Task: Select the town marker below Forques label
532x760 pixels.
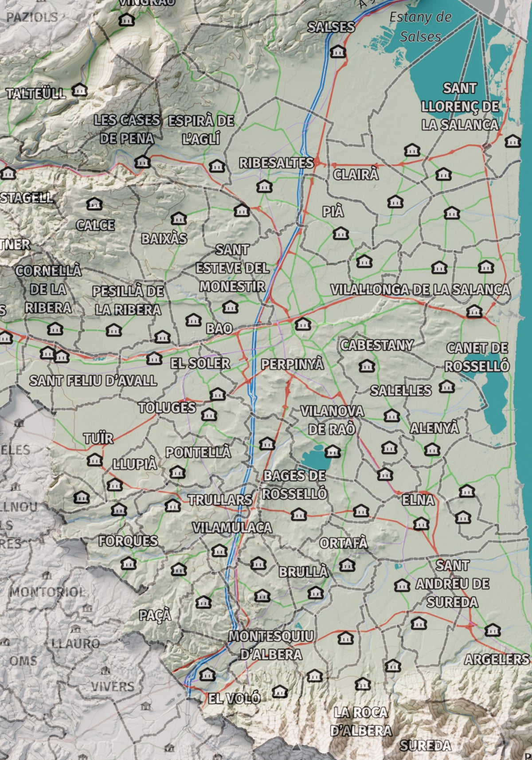Action: [129, 564]
